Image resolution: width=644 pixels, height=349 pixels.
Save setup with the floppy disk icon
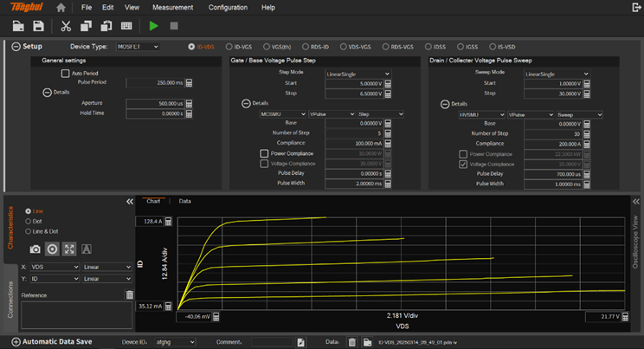tap(39, 26)
